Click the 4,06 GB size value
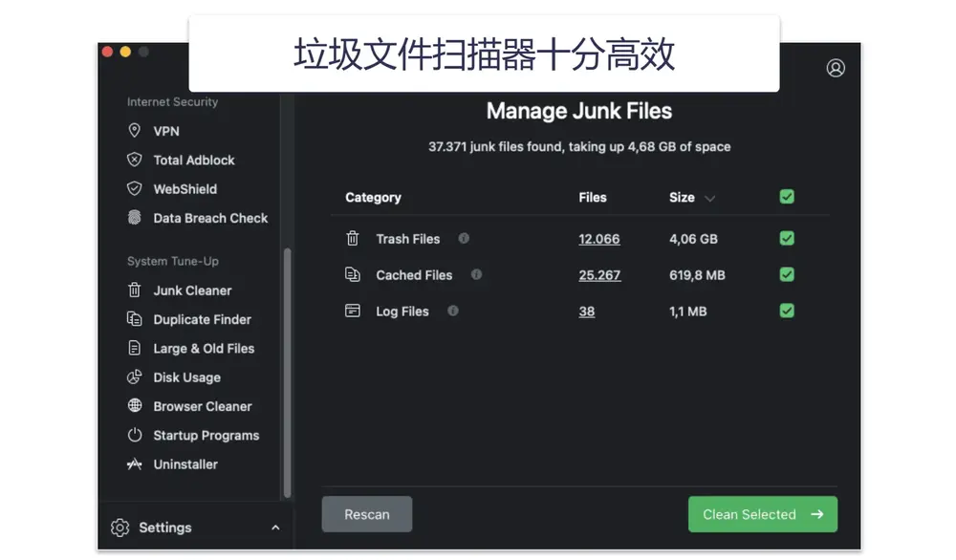 [x=693, y=239]
